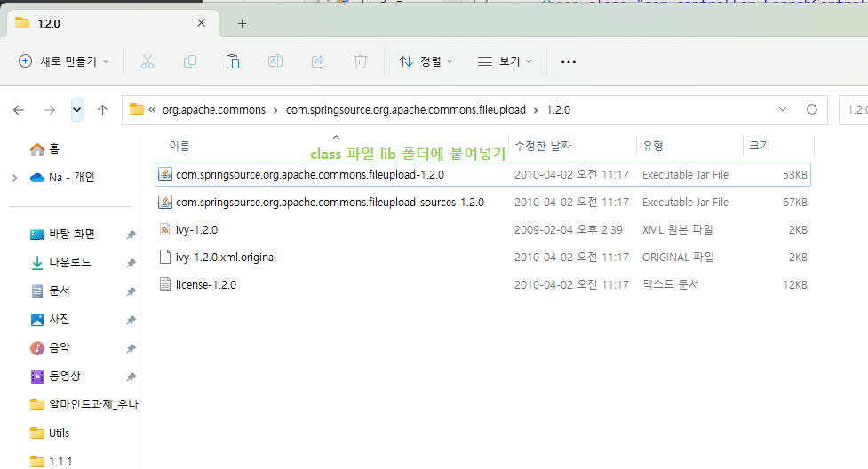Image resolution: width=868 pixels, height=469 pixels.
Task: Click the ivy-1.2.0.xml.original file icon
Action: point(165,257)
